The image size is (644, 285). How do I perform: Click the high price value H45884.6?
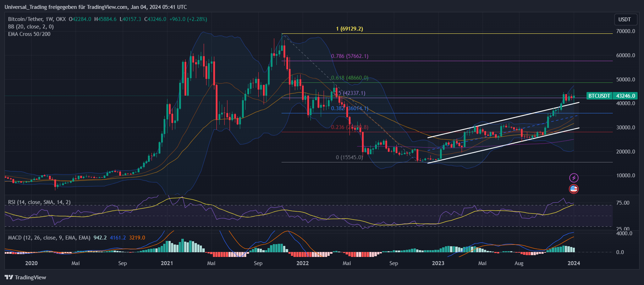click(105, 19)
